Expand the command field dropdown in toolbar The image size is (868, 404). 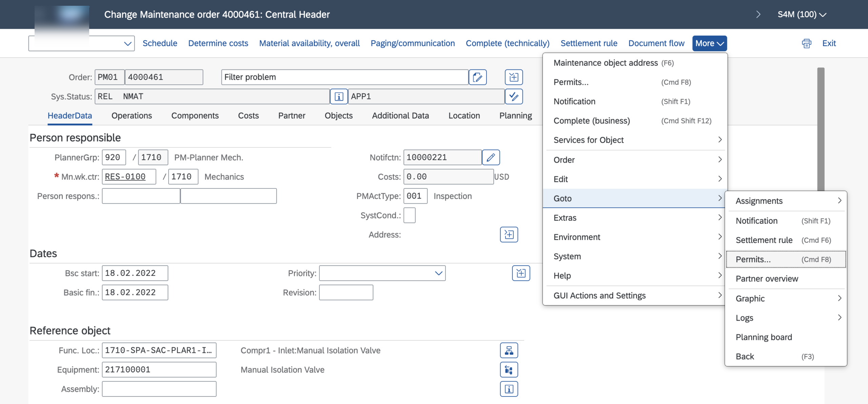point(127,44)
